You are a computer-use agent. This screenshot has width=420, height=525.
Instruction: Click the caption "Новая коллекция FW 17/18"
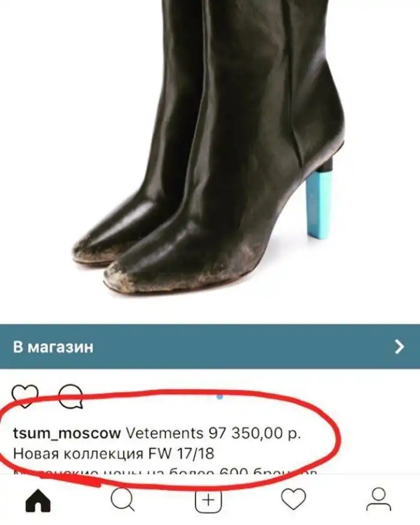tap(113, 454)
